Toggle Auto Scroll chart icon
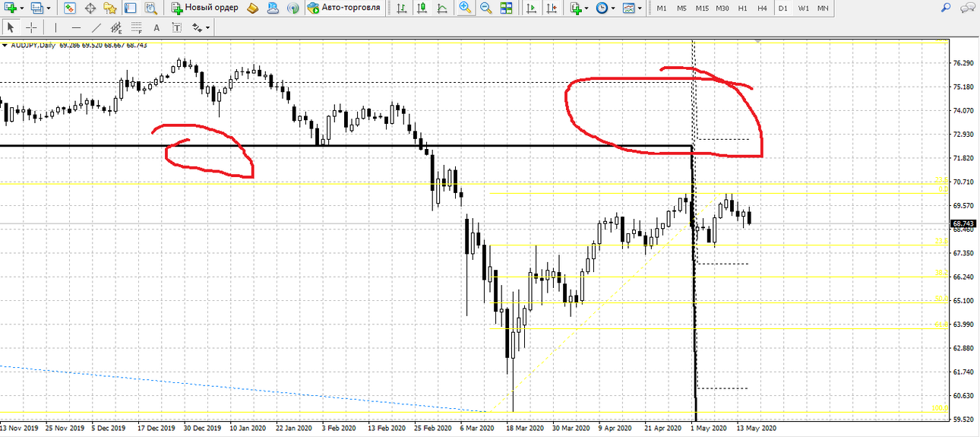Viewport: 980px width, 437px height. 532,8
